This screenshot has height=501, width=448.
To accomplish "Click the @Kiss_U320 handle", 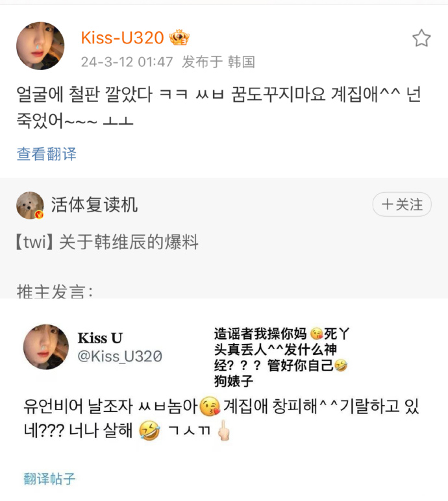I will click(120, 356).
